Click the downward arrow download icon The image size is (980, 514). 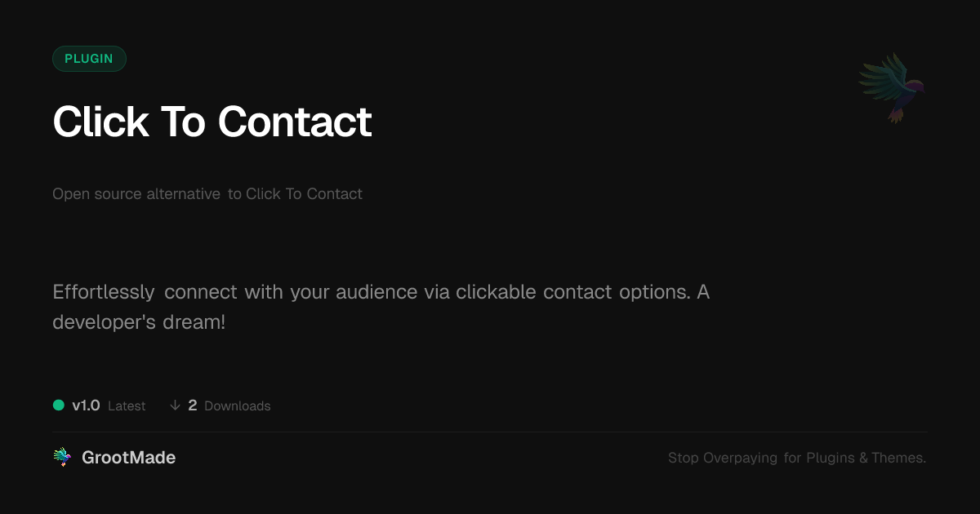click(x=175, y=405)
